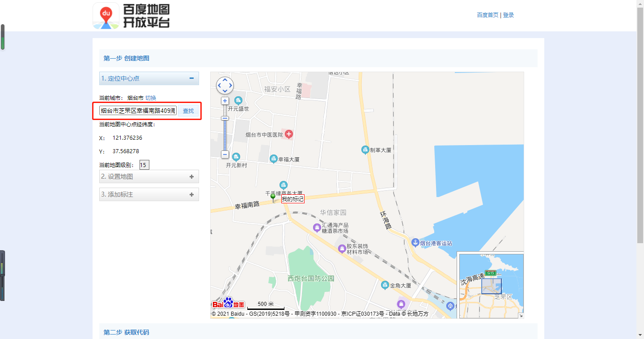Click 切换 to switch the current city
The image size is (644, 339).
point(151,98)
